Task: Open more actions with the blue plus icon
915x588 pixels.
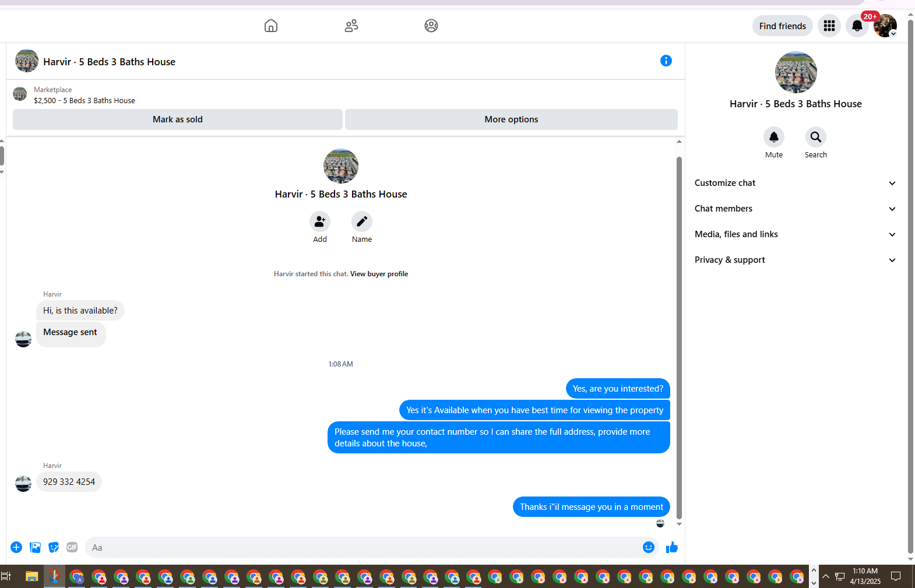Action: tap(16, 547)
